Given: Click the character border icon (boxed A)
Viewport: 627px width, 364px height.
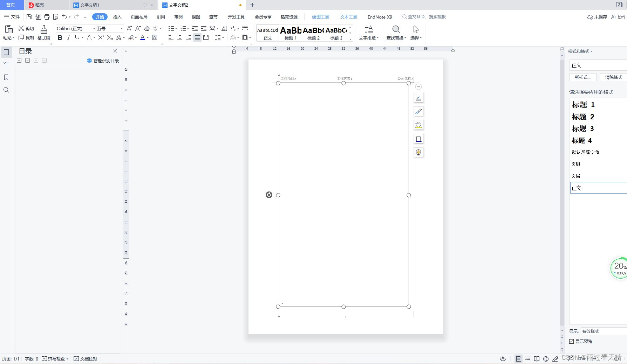Looking at the screenshot, I should tap(155, 37).
